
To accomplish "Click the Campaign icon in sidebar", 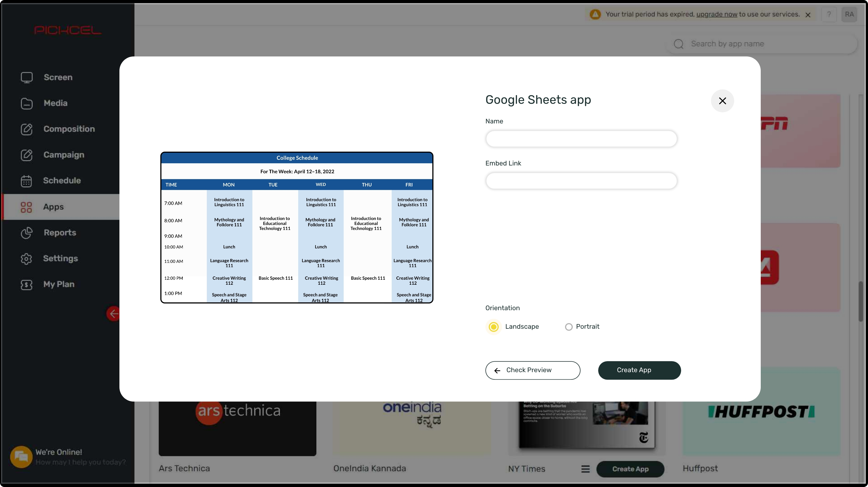I will [26, 155].
